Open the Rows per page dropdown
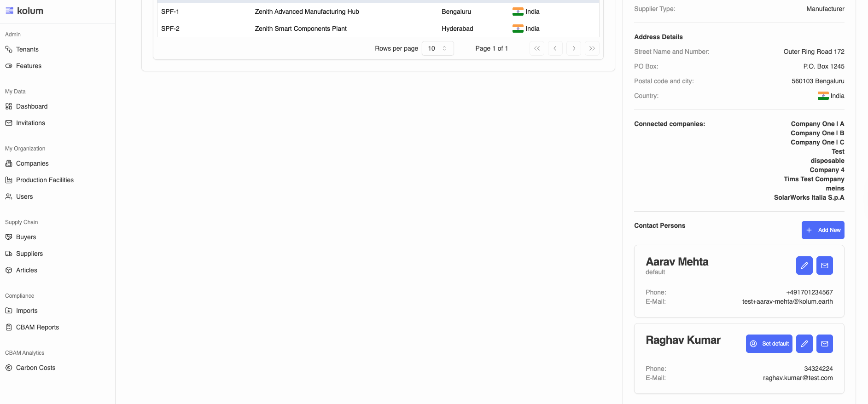Screen dimensions: 868x404 coord(437,48)
